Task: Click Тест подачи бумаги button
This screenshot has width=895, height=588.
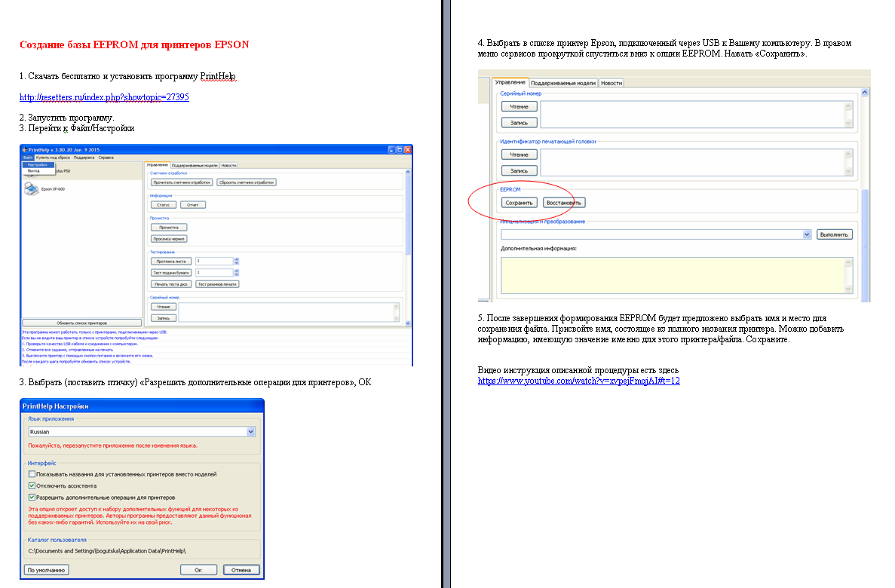Action: click(171, 272)
